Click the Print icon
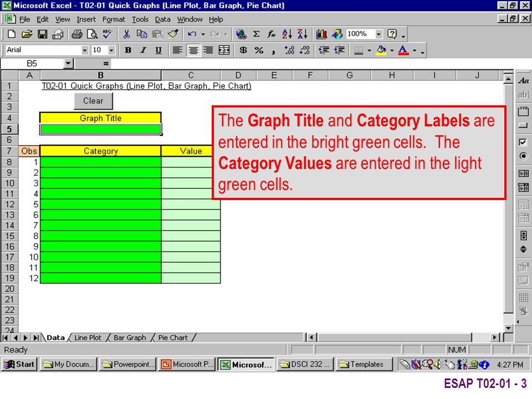The width and height of the screenshot is (532, 399). pos(76,34)
